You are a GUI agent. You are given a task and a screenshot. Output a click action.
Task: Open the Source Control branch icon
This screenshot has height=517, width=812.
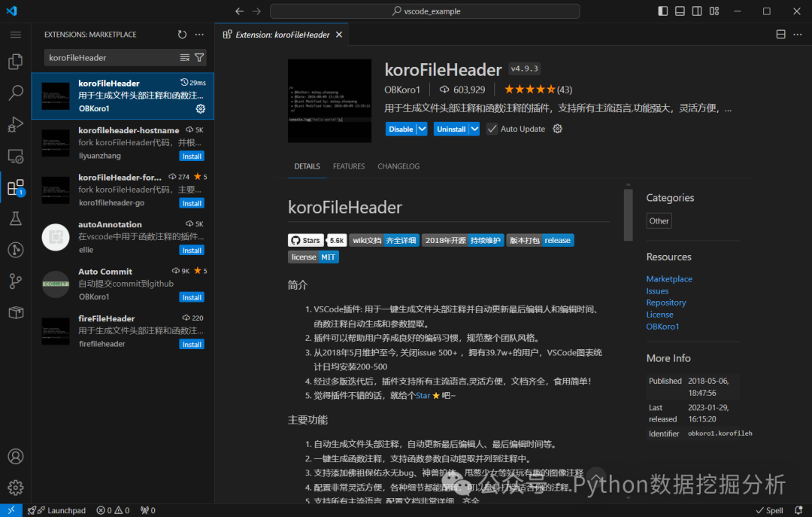(16, 281)
